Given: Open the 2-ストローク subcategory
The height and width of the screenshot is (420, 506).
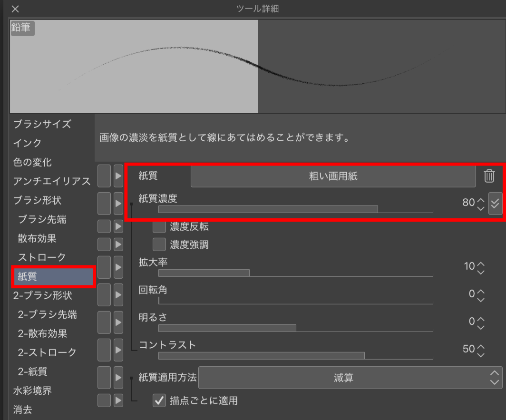Looking at the screenshot, I should 47,352.
